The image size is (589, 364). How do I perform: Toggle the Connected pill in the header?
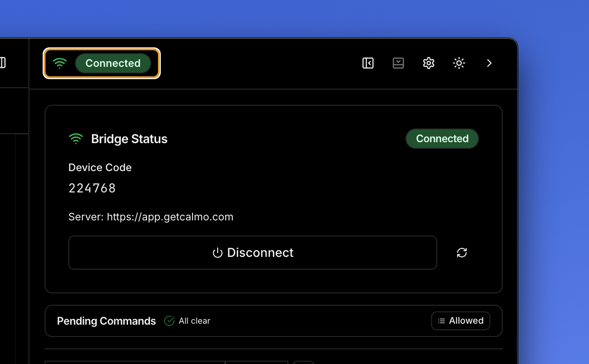[113, 63]
